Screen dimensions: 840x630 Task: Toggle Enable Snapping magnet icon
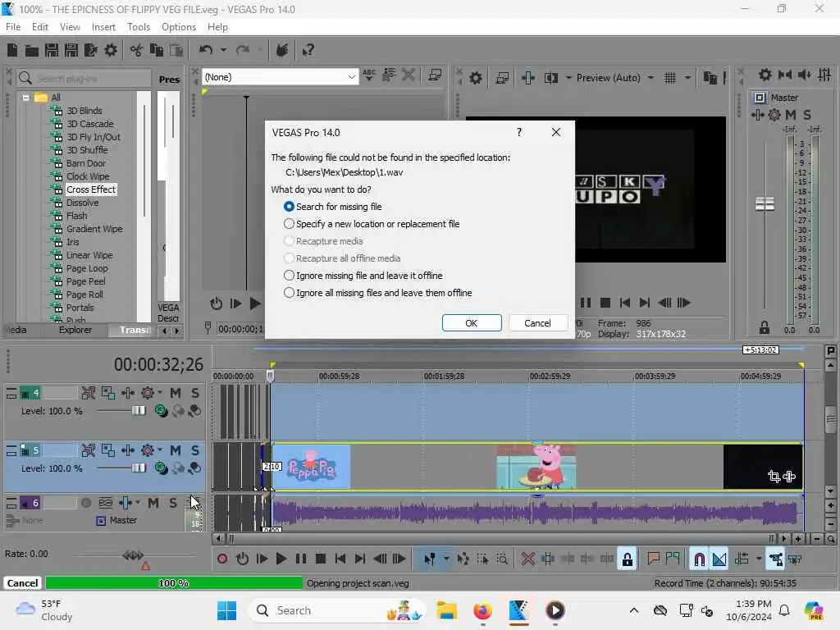tap(699, 559)
